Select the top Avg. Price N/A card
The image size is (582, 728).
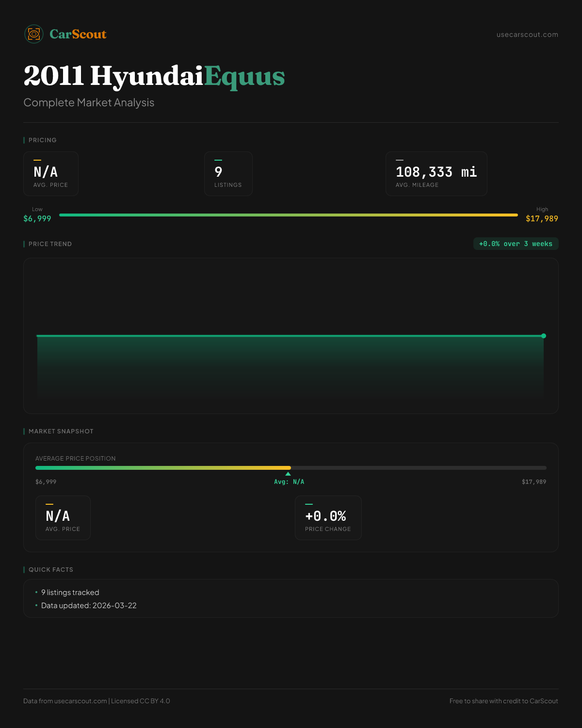(51, 174)
